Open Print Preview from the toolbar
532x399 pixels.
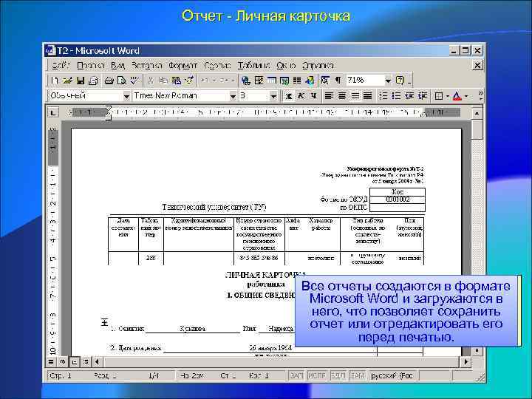coord(121,81)
